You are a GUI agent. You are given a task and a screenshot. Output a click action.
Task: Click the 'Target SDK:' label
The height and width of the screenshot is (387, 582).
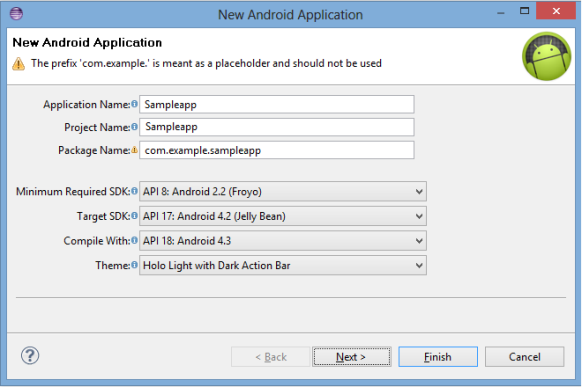point(103,216)
